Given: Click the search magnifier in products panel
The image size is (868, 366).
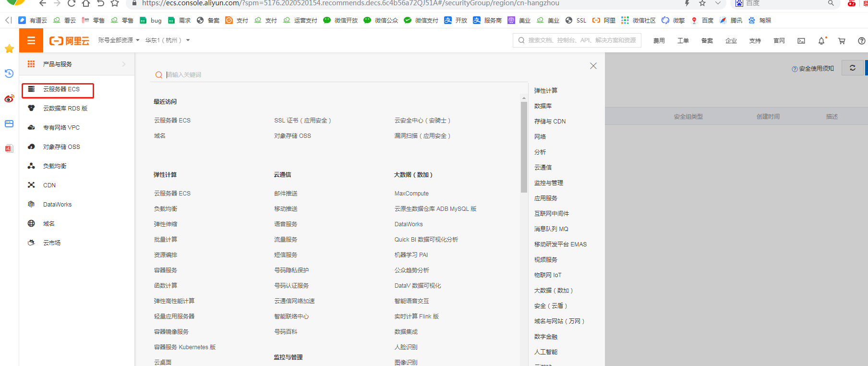Looking at the screenshot, I should (x=159, y=74).
